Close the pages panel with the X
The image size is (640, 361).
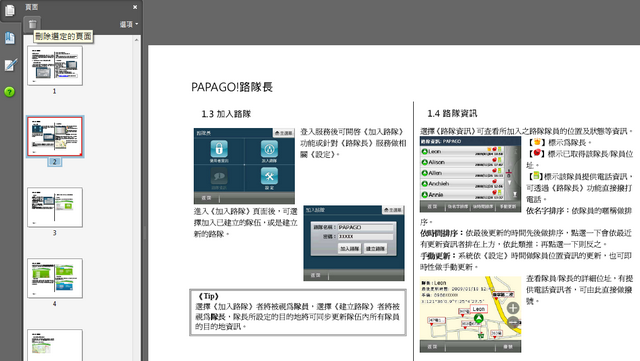135,7
